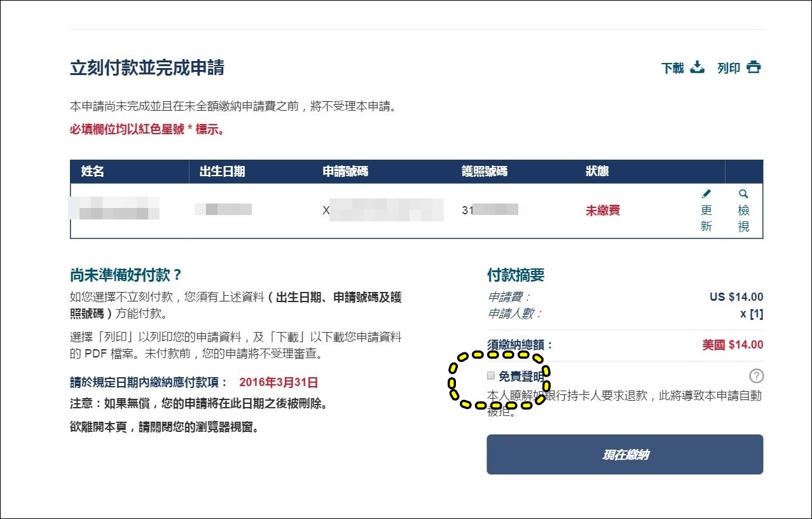
Task: Click the 下載 download link text
Action: click(672, 68)
